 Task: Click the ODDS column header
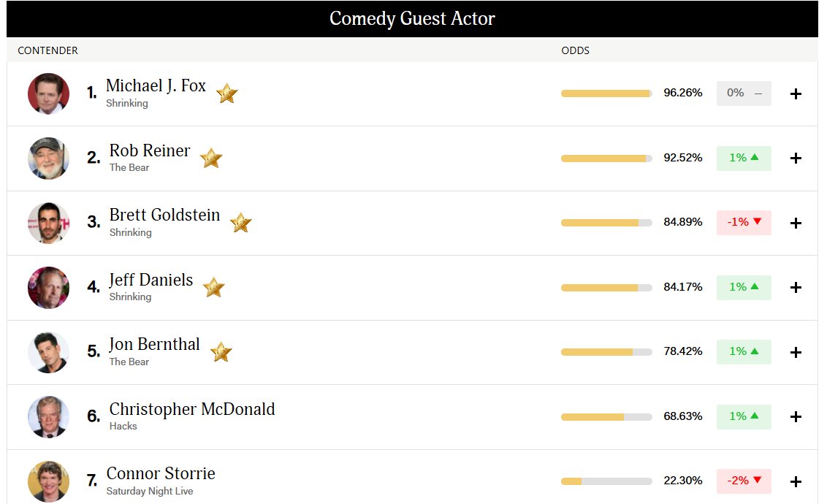576,50
